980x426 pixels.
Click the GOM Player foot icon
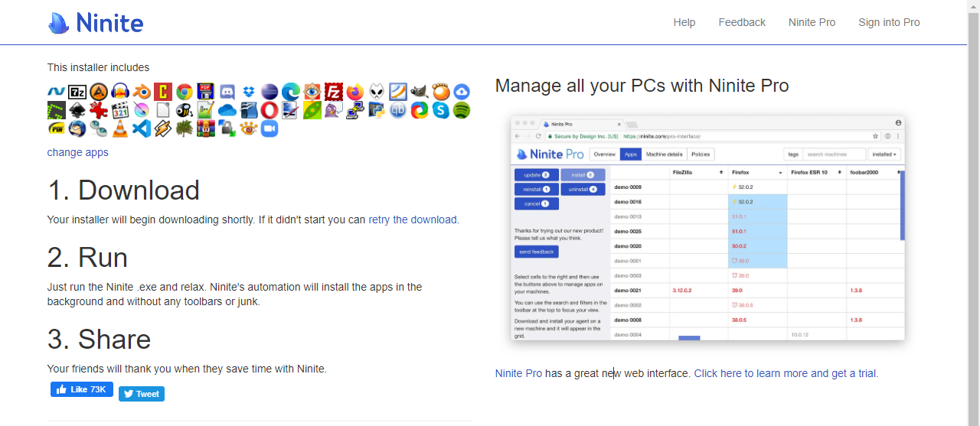441,92
